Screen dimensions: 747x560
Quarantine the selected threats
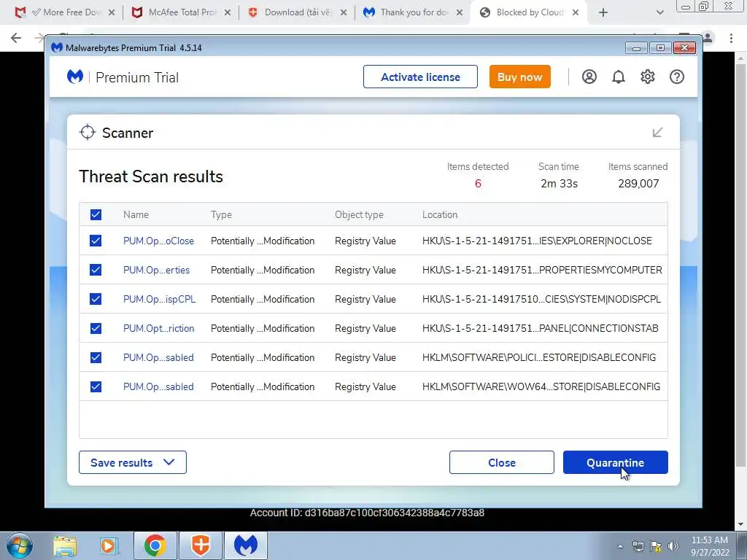[616, 462]
